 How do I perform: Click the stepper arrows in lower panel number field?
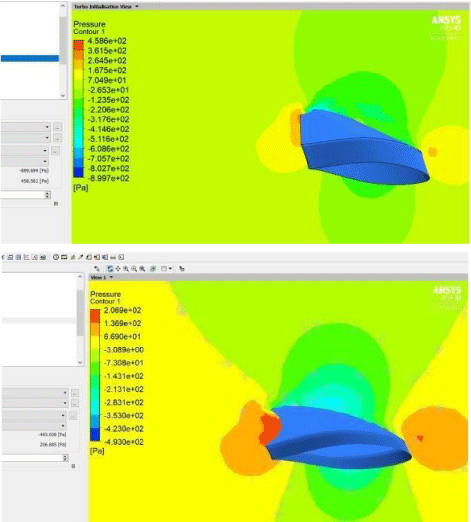[x=65, y=458]
